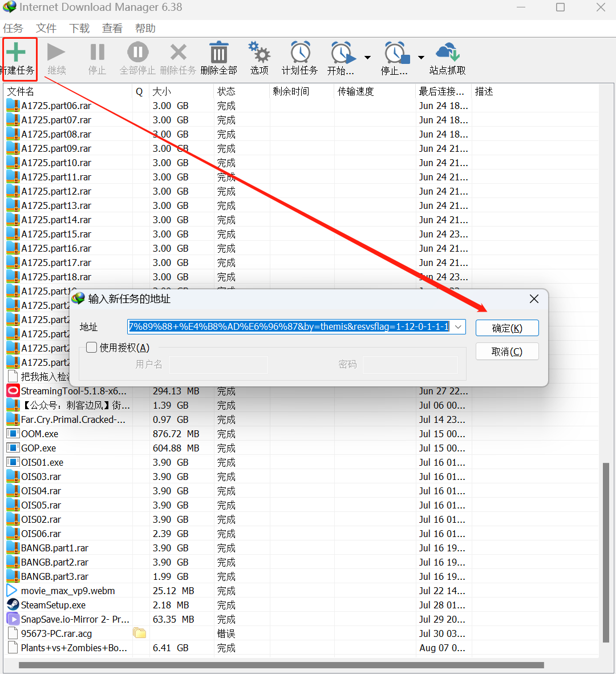Open the 帮助 (Help) menu
This screenshot has width=616, height=674.
coord(145,29)
